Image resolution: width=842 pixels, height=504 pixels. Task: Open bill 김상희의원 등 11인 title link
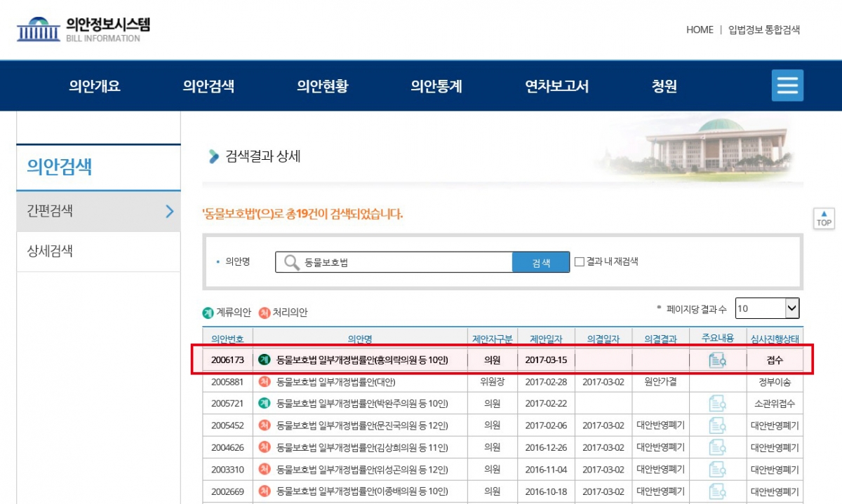pyautogui.click(x=362, y=447)
